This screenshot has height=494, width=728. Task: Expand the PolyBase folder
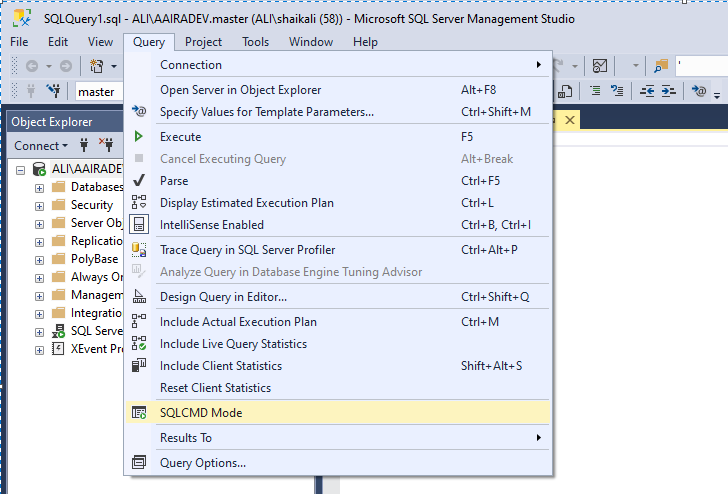coord(39,260)
